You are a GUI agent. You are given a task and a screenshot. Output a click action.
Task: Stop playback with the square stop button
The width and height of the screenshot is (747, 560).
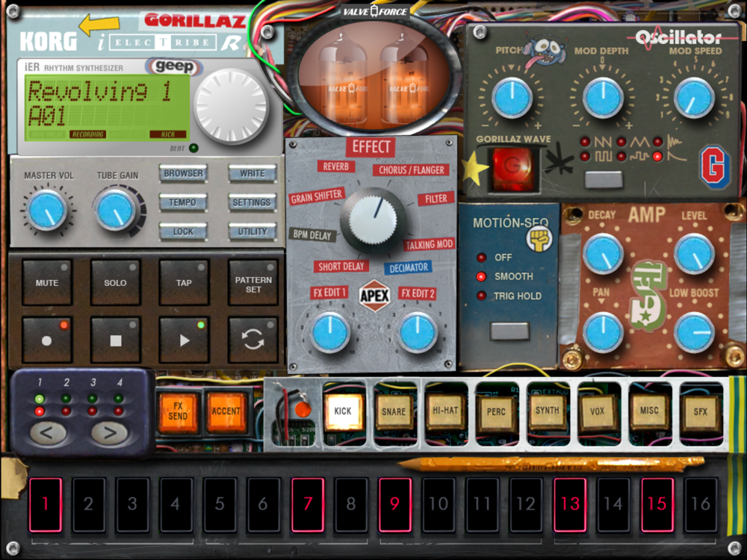[x=115, y=340]
